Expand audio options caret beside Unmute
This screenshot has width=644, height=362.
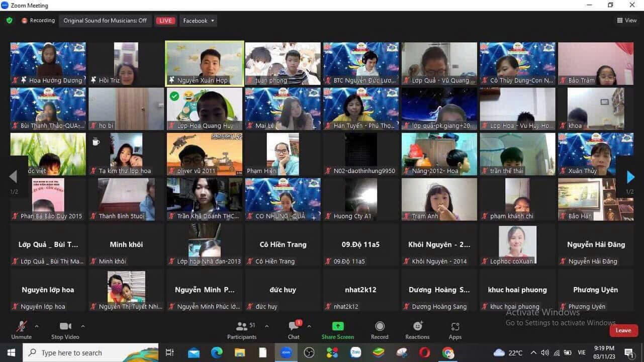tap(37, 326)
